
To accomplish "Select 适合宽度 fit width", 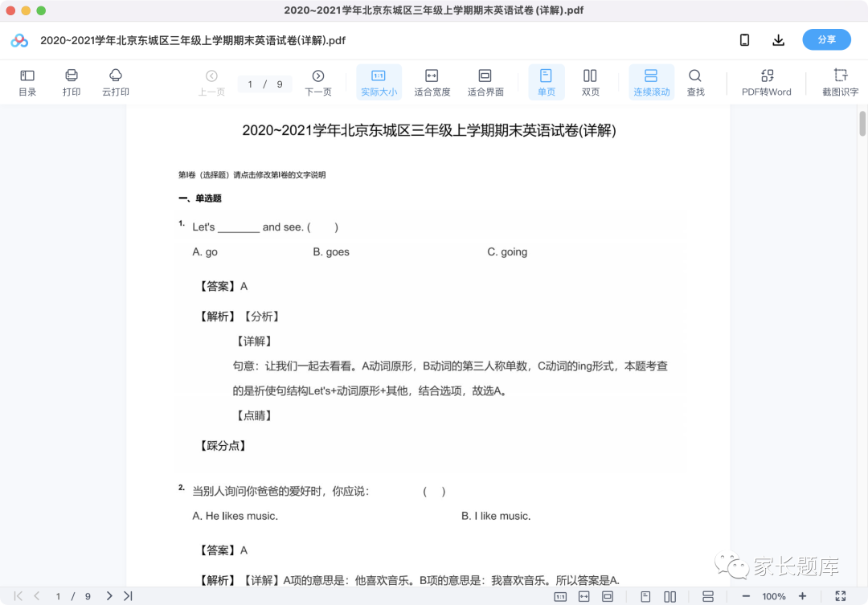I will point(432,83).
